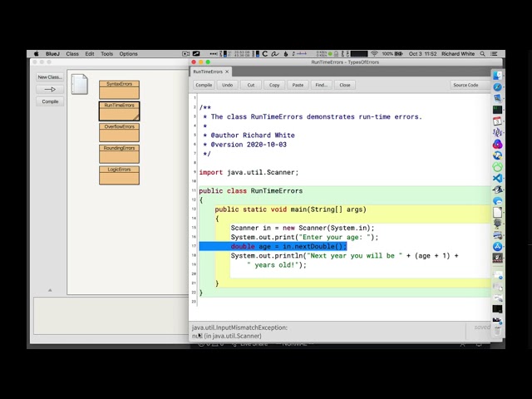Click the Undo button
Image resolution: width=532 pixels, height=399 pixels.
(x=227, y=85)
